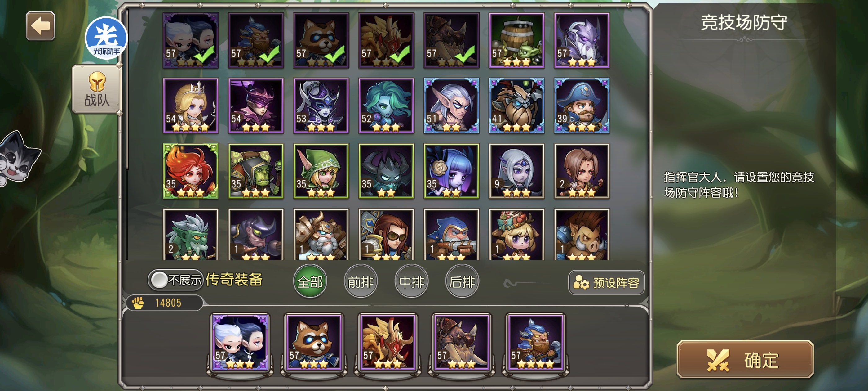
Task: Filter heroes by 中排
Action: coord(411,281)
